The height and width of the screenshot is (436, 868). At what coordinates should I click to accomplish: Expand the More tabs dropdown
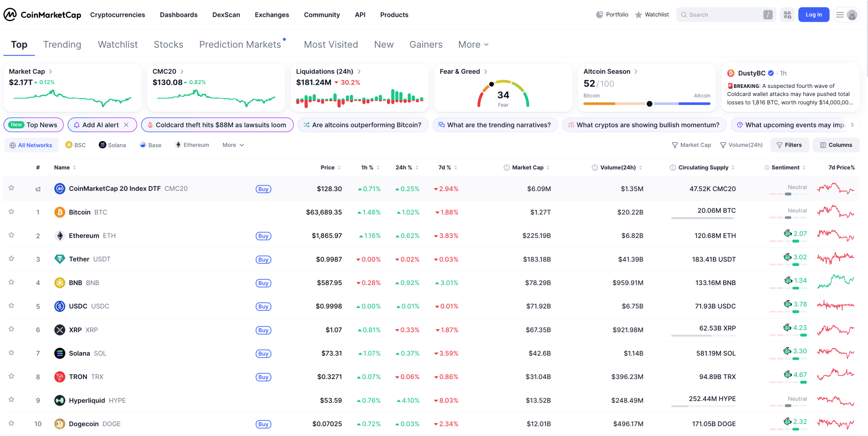tap(473, 44)
